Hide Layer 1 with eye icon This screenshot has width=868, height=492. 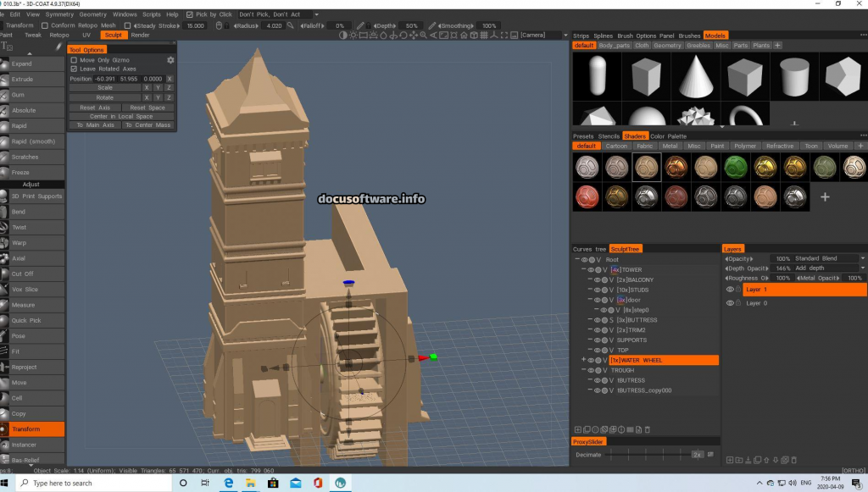[x=730, y=289]
